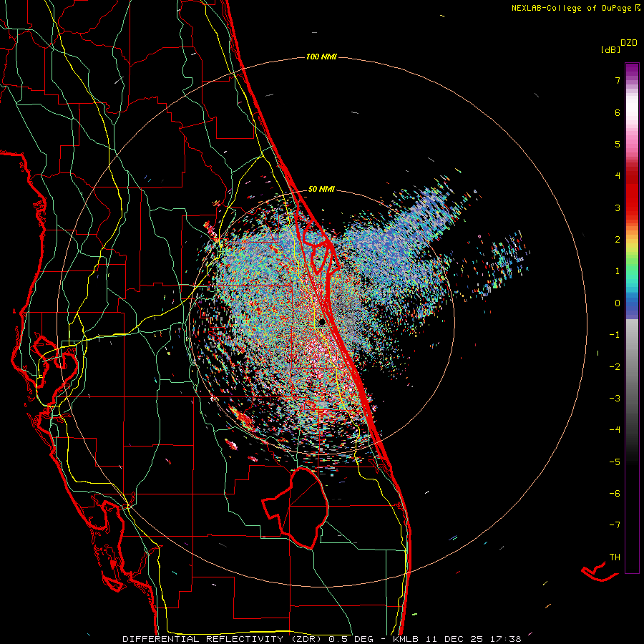Click the 50 NMI range ring label

click(321, 189)
